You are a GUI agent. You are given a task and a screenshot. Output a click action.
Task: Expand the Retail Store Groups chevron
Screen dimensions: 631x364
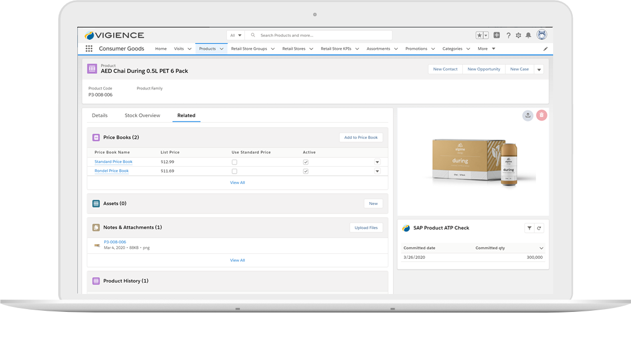[x=273, y=49]
